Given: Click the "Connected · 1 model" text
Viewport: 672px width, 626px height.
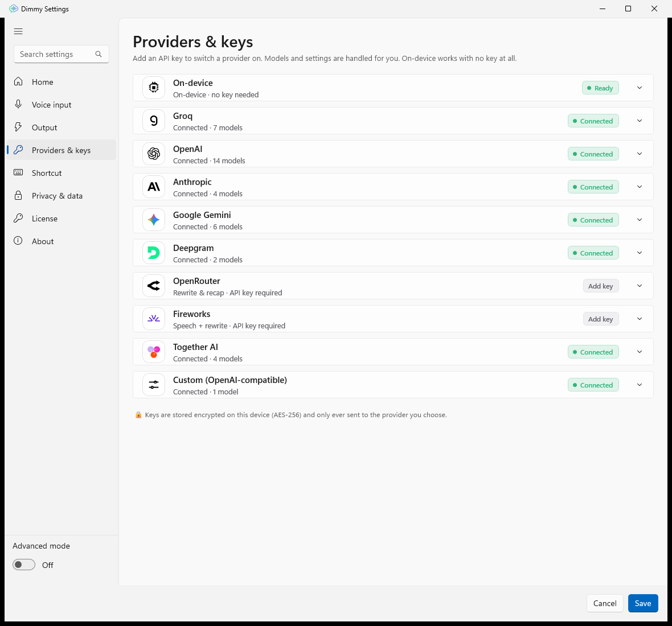Looking at the screenshot, I should point(205,392).
